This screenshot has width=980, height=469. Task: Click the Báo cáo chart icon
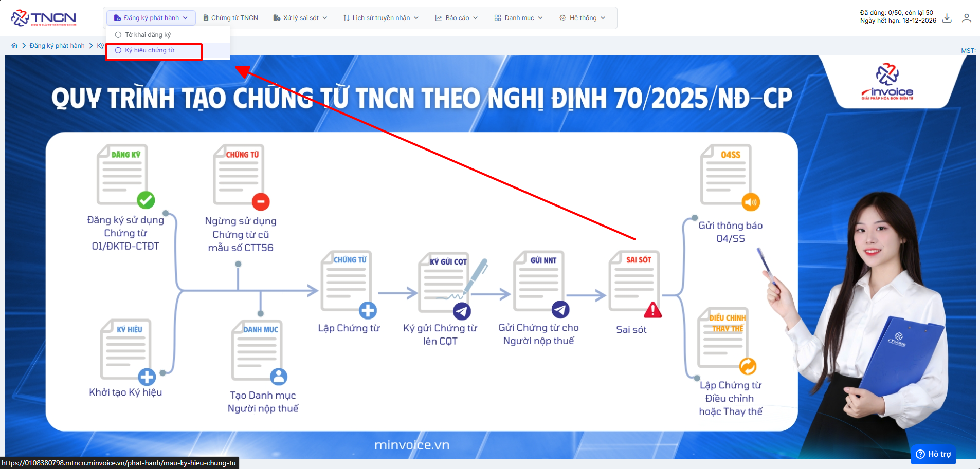439,18
